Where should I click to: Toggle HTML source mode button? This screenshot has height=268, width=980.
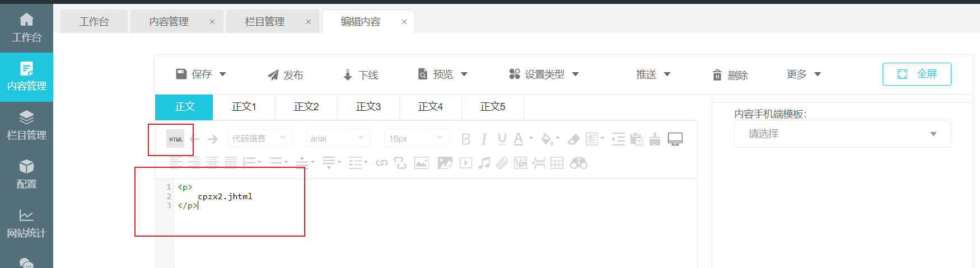point(175,139)
